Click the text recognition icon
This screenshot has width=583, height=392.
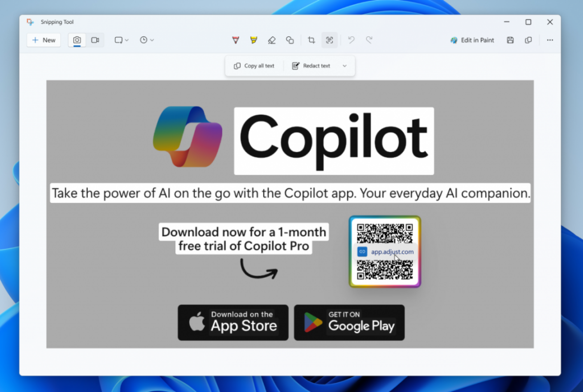tap(330, 40)
